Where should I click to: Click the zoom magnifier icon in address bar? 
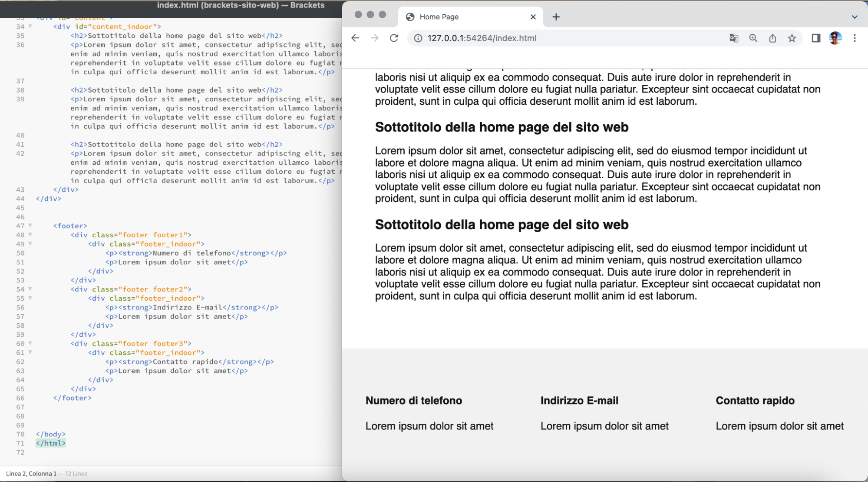(x=753, y=38)
